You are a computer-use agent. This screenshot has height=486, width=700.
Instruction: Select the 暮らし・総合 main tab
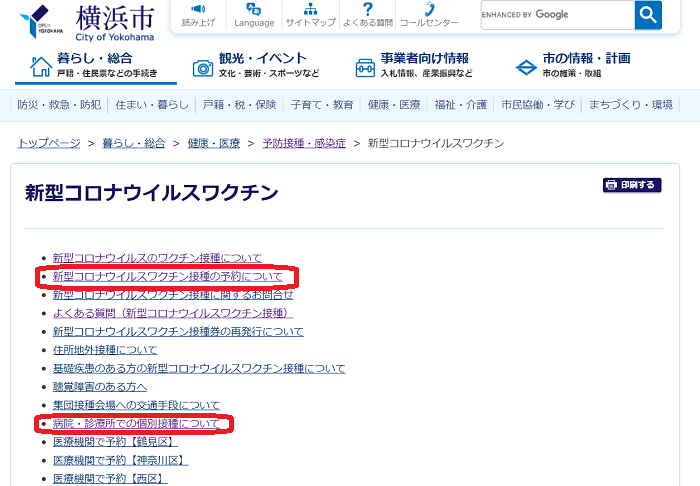96,65
